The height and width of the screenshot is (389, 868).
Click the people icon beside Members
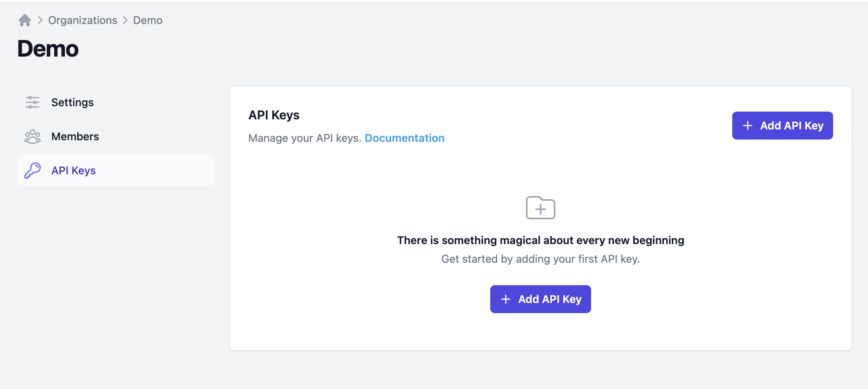click(x=33, y=136)
